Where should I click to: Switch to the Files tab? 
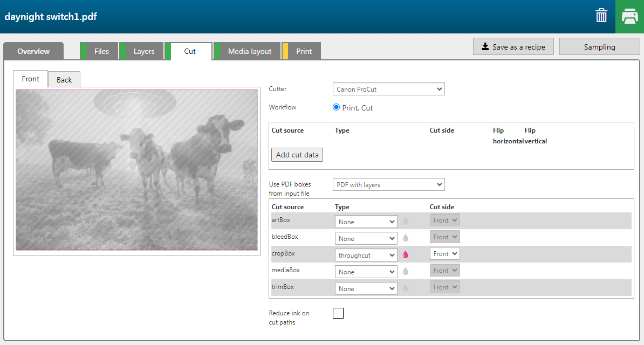click(99, 51)
